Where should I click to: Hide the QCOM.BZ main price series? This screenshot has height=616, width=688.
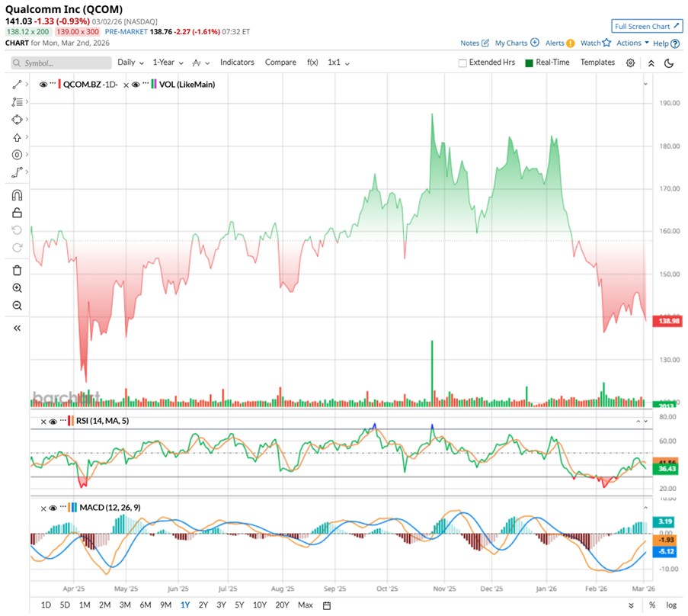point(43,85)
